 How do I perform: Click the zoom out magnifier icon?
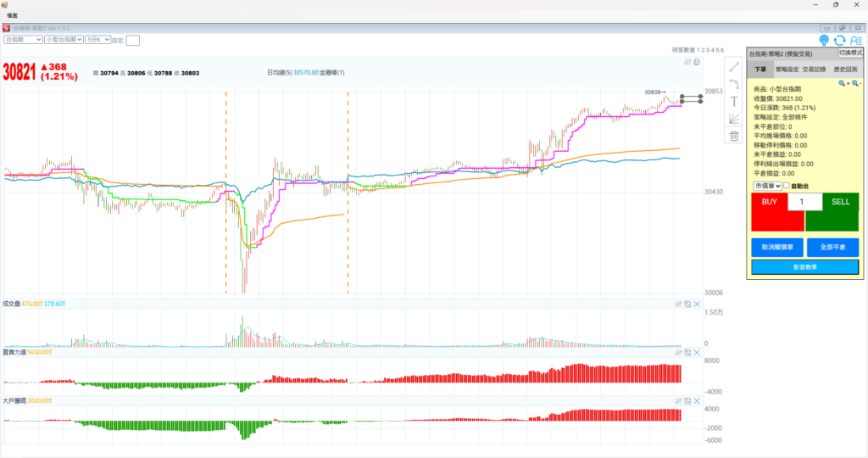855,83
